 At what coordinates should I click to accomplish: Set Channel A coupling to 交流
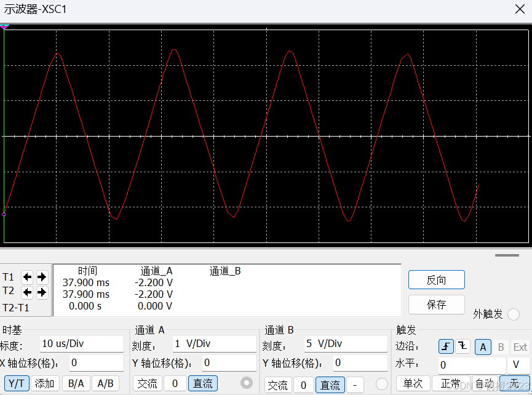pos(147,383)
